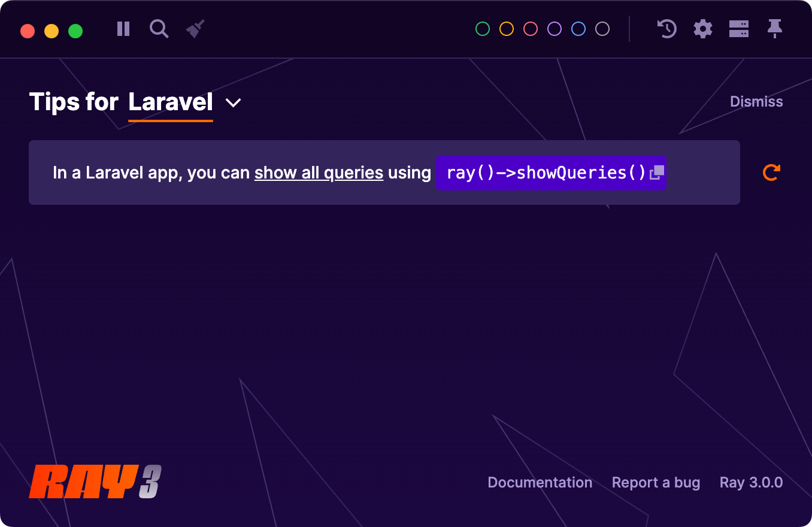The height and width of the screenshot is (527, 812).
Task: Open the search bar
Action: [x=159, y=29]
